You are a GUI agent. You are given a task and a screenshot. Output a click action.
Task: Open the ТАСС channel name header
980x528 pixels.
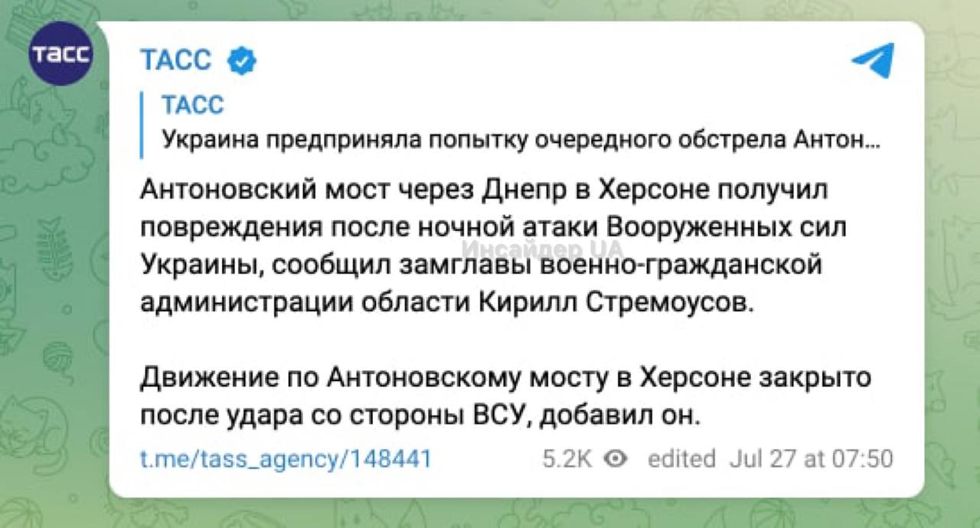pos(176,59)
